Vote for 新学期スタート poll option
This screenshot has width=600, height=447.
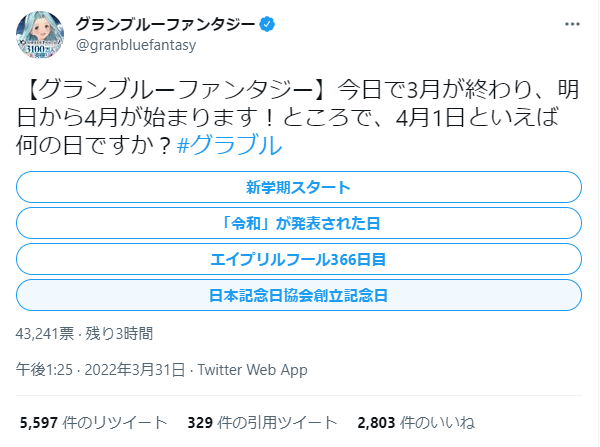pos(299,187)
